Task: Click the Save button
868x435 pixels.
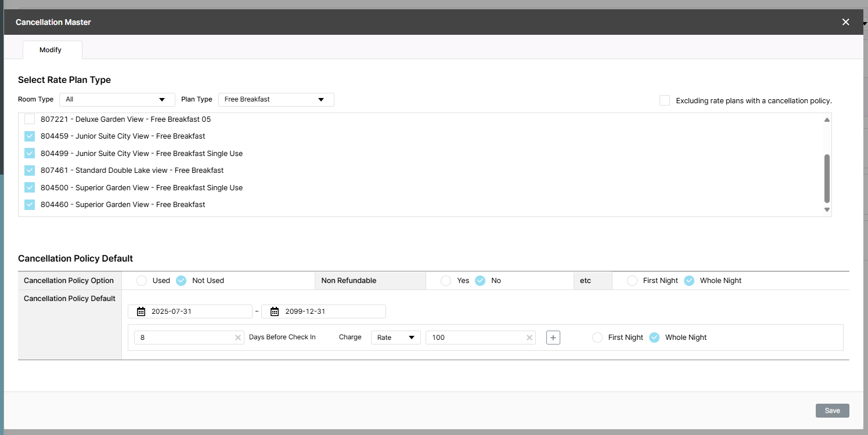Action: tap(832, 411)
